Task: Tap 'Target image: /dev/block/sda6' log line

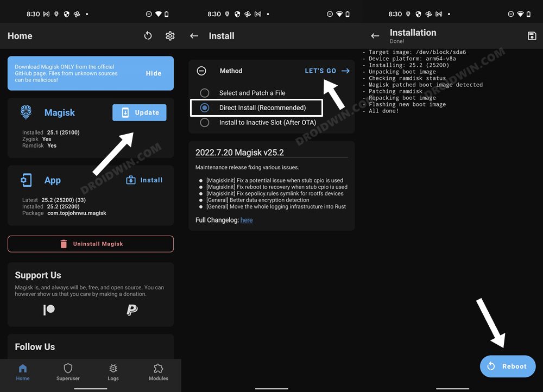Action: [x=414, y=52]
